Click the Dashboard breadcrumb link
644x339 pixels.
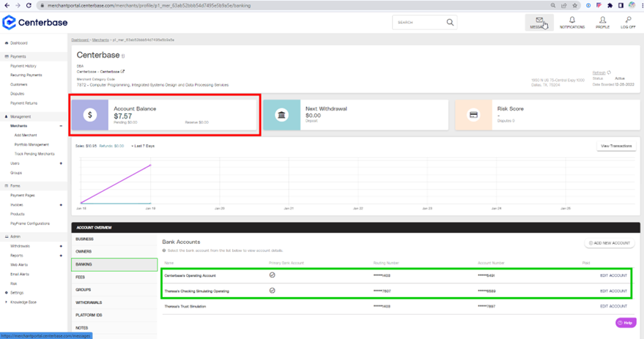(80, 40)
